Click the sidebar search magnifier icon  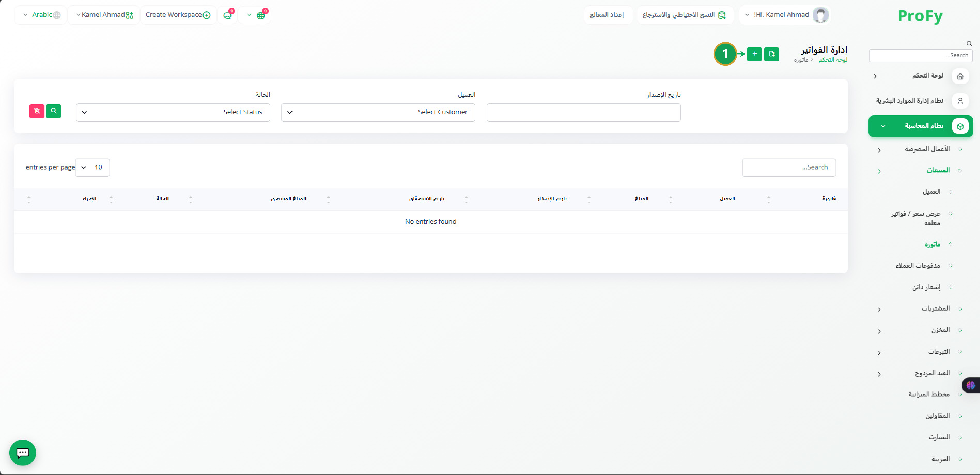pyautogui.click(x=969, y=43)
